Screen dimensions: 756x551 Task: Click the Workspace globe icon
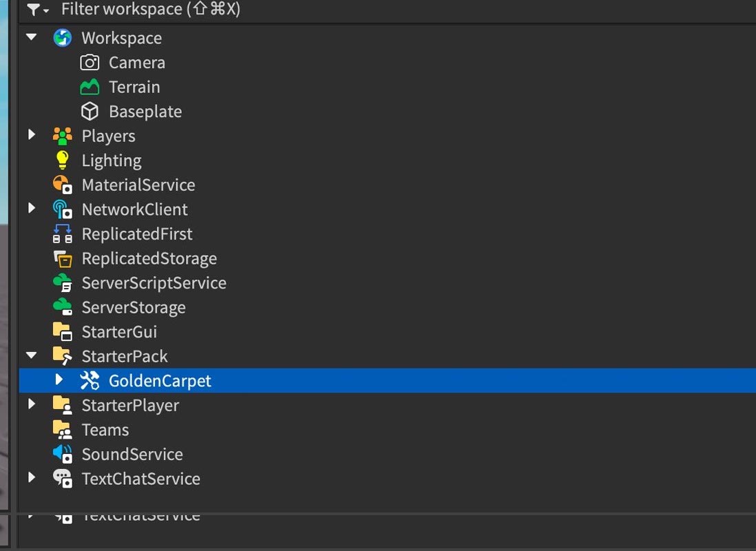coord(62,38)
